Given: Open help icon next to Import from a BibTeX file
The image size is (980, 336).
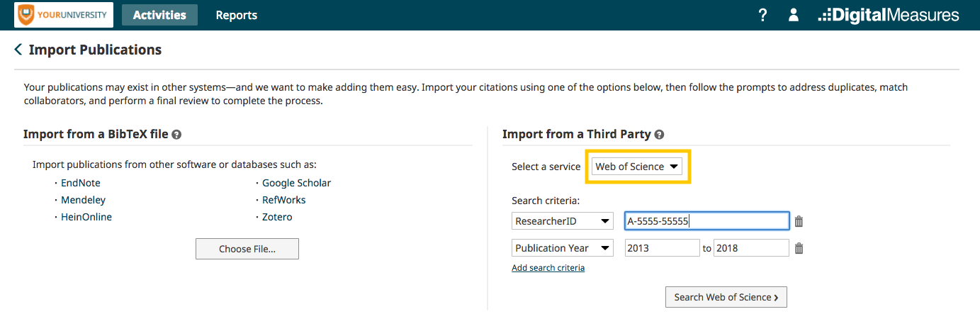Looking at the screenshot, I should coord(176,134).
